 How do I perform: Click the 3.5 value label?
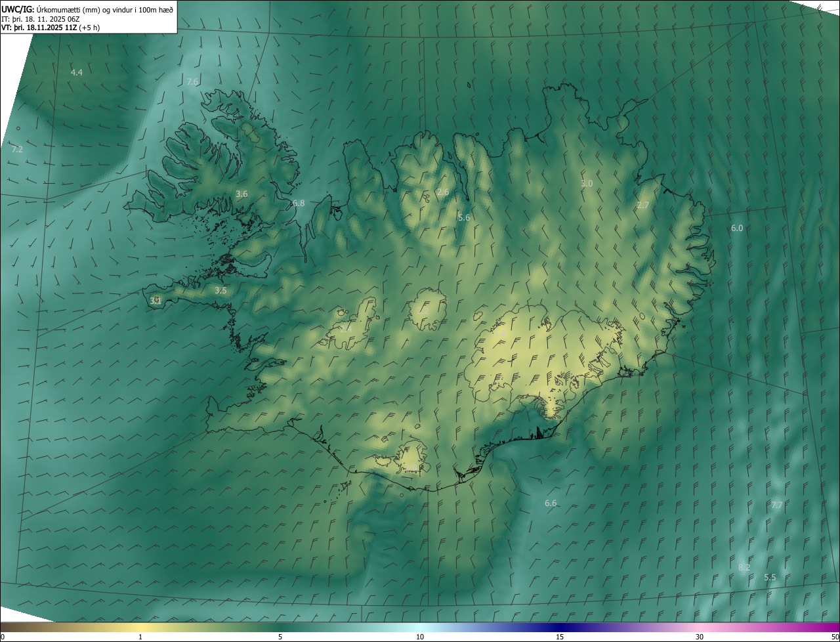[220, 291]
